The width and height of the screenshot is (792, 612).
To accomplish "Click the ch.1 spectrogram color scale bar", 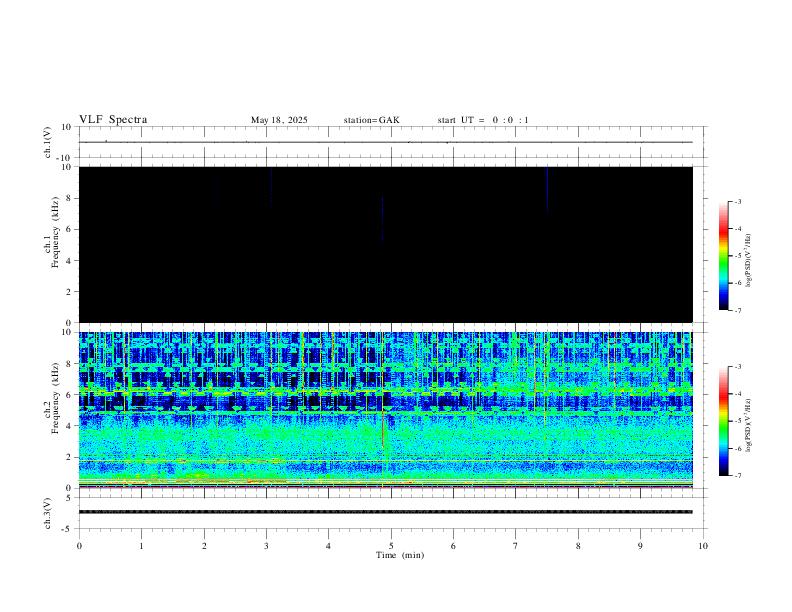I will click(x=723, y=255).
